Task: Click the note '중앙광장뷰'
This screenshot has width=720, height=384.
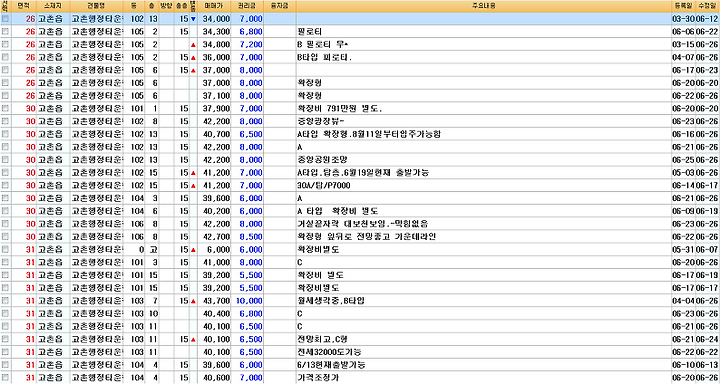Action: [320, 122]
